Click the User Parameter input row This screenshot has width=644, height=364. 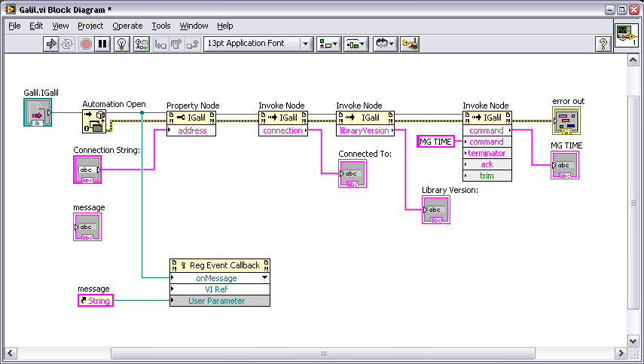pos(220,301)
